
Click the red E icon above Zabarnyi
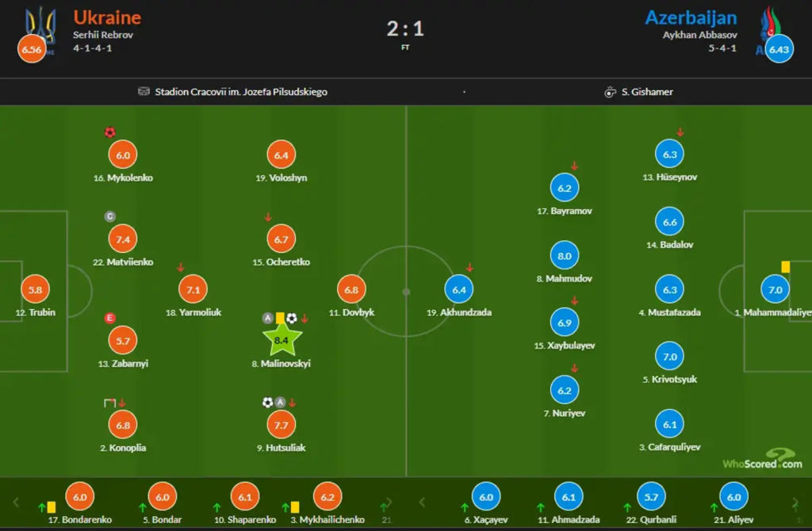(109, 319)
